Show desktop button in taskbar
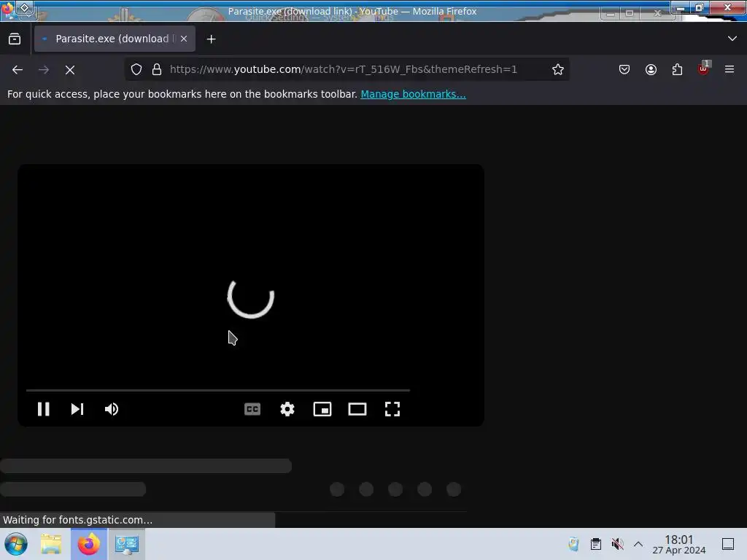Screen dimensions: 747x560 728,544
